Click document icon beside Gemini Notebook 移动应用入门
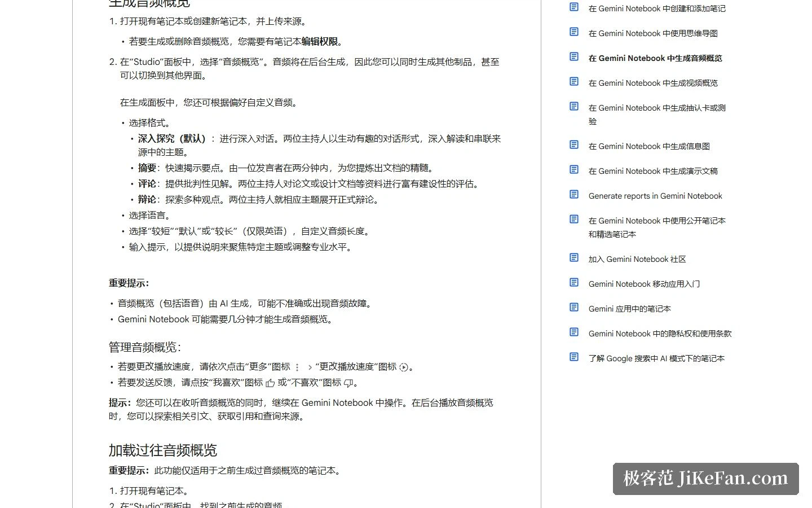 pos(574,282)
